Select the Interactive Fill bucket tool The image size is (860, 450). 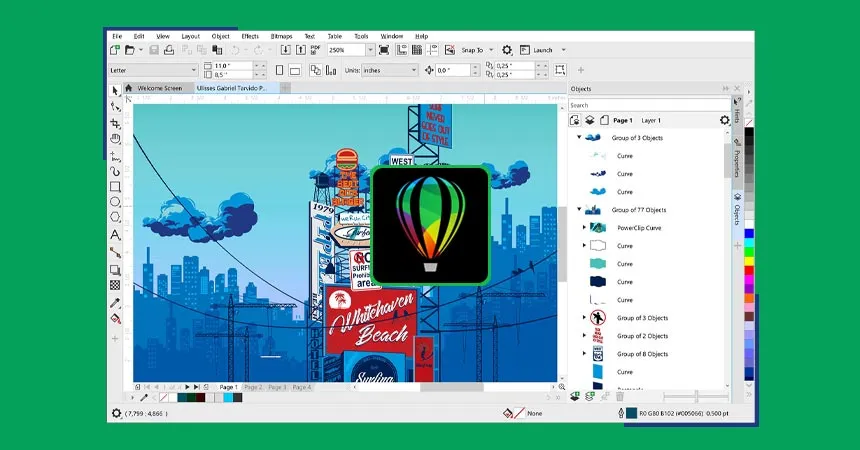[x=115, y=318]
